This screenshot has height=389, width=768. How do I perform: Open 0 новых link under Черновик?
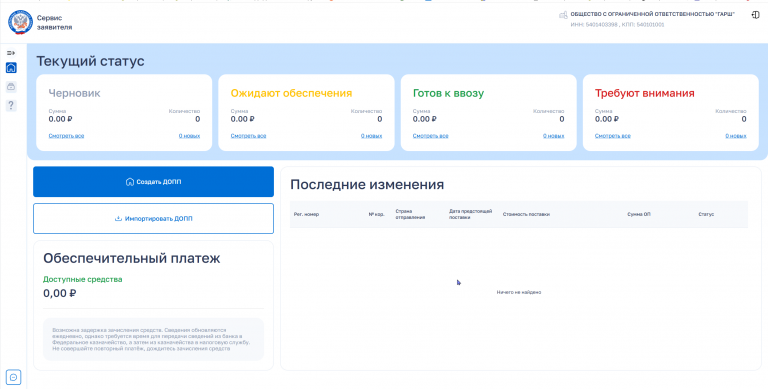pyautogui.click(x=189, y=136)
